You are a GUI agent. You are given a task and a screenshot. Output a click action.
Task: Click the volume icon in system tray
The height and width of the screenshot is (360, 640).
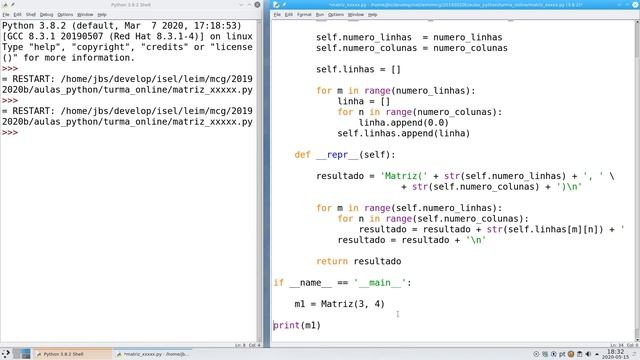tap(588, 354)
